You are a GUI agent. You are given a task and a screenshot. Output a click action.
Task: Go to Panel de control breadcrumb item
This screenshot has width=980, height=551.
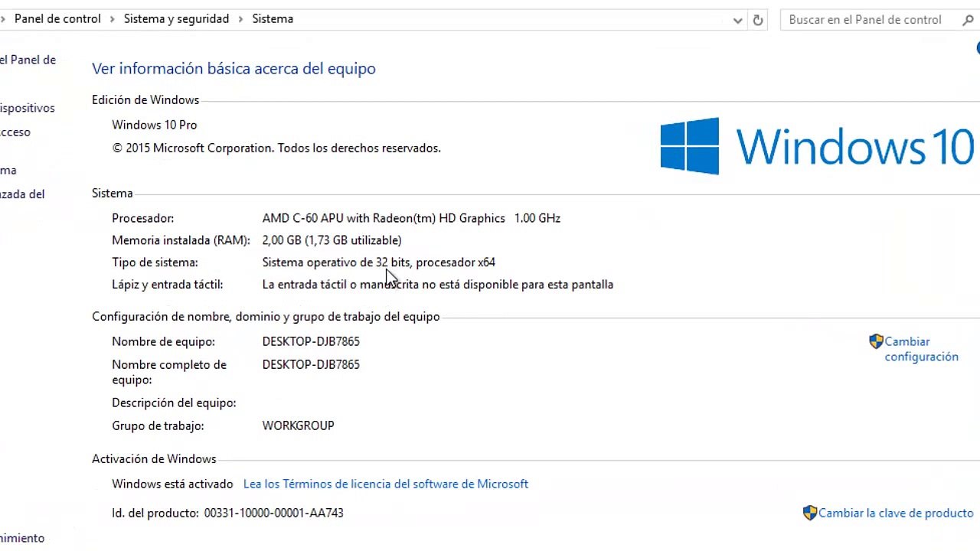57,19
